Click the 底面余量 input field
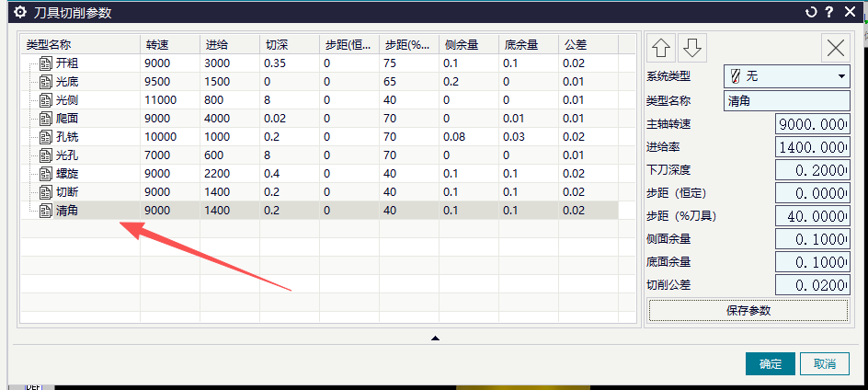868x390 pixels. pyautogui.click(x=812, y=261)
